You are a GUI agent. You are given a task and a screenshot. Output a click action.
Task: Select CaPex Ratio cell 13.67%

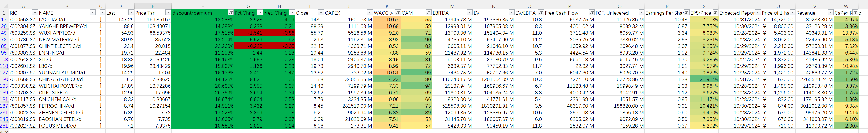(846, 33)
